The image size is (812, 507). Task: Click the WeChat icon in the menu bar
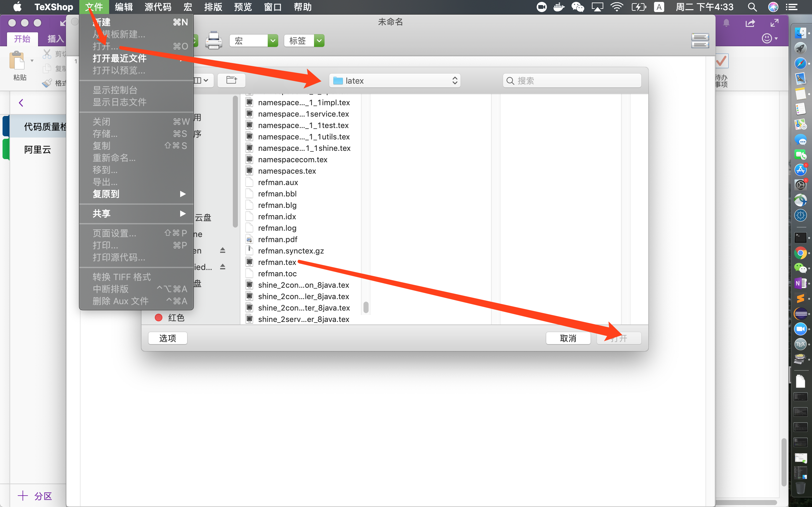pos(578,7)
